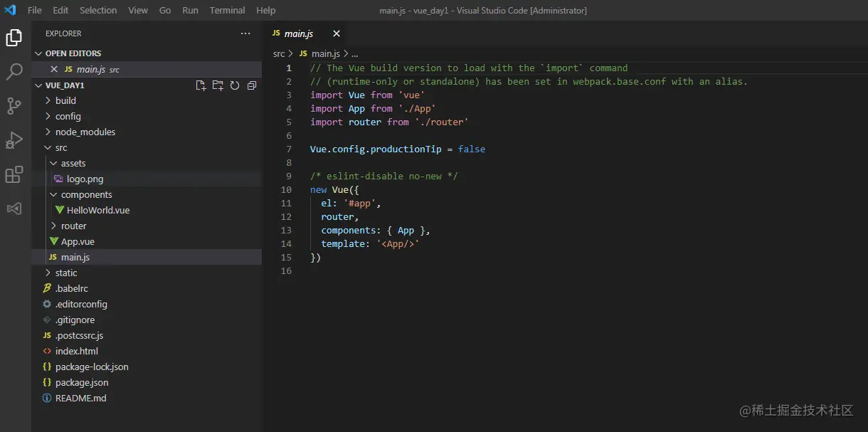
Task: Click the EXPLORER panel title
Action: coord(63,33)
